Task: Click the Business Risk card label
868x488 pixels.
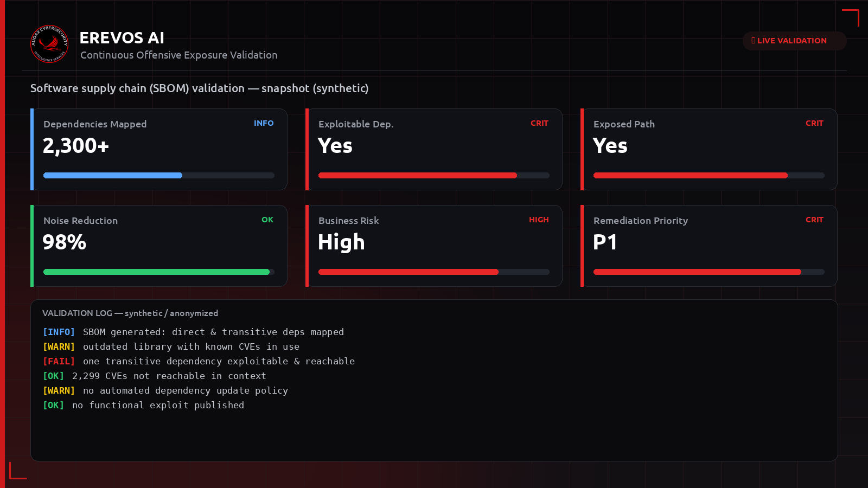Action: point(349,221)
